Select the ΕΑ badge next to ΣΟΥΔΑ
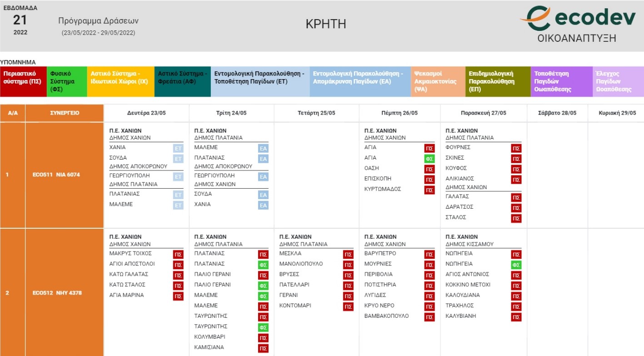Screen dimensions: 644x356 (263, 195)
